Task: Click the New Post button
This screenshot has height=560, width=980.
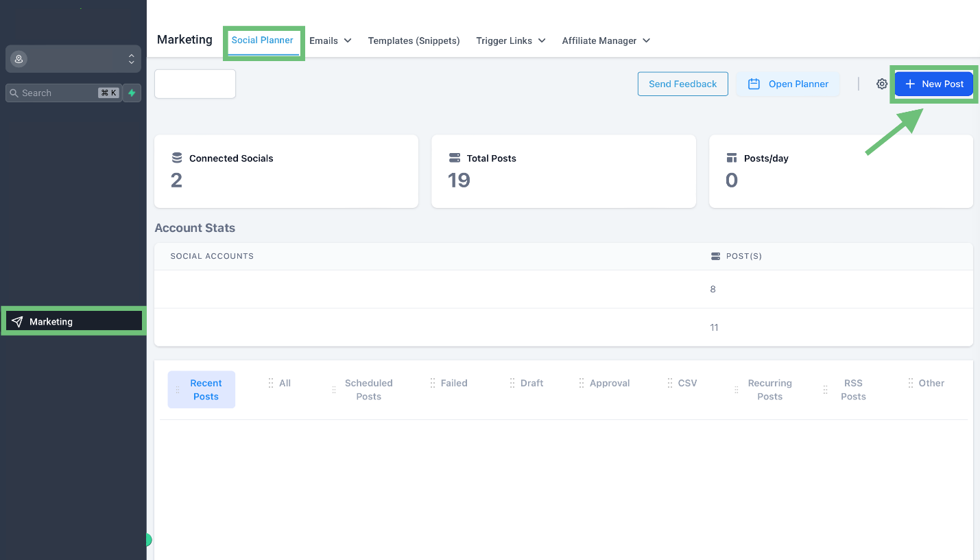Action: point(934,84)
